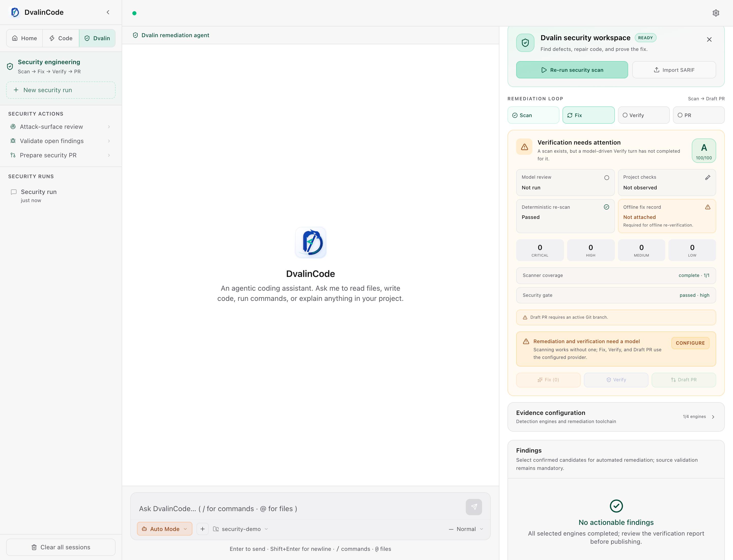Click the Attack-surface review target icon
733x560 pixels.
click(x=13, y=127)
